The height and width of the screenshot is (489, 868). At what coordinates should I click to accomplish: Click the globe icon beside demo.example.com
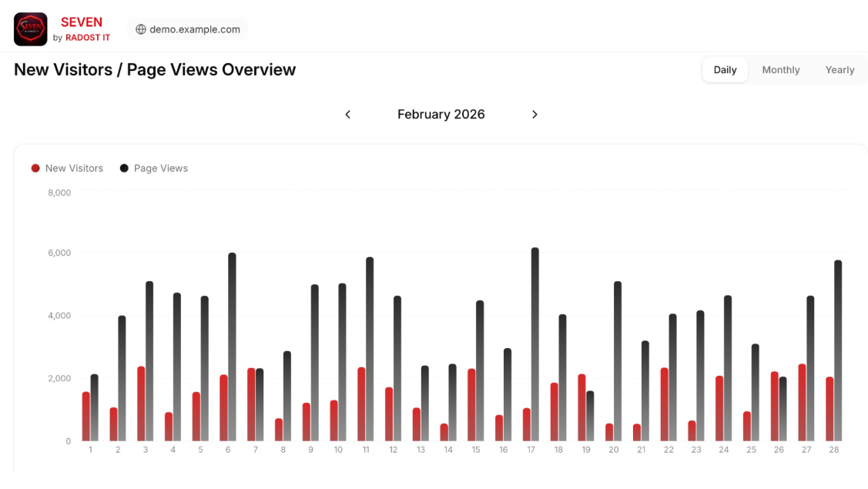[x=141, y=29]
